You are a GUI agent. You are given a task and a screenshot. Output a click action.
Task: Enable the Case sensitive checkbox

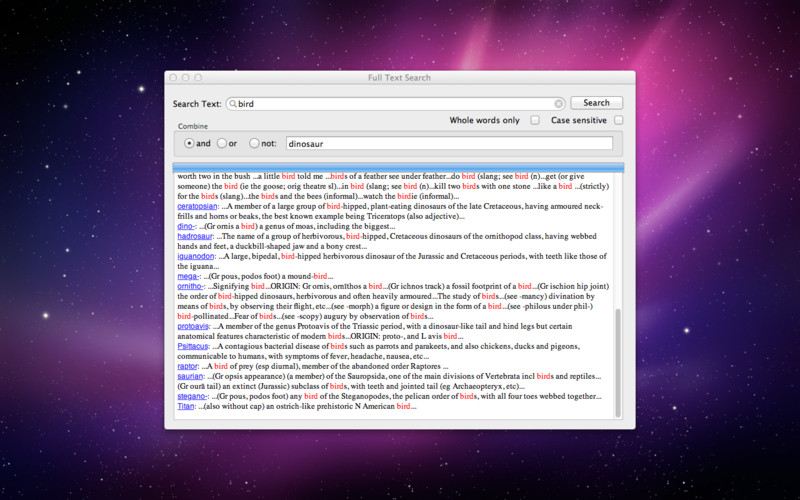click(x=618, y=120)
